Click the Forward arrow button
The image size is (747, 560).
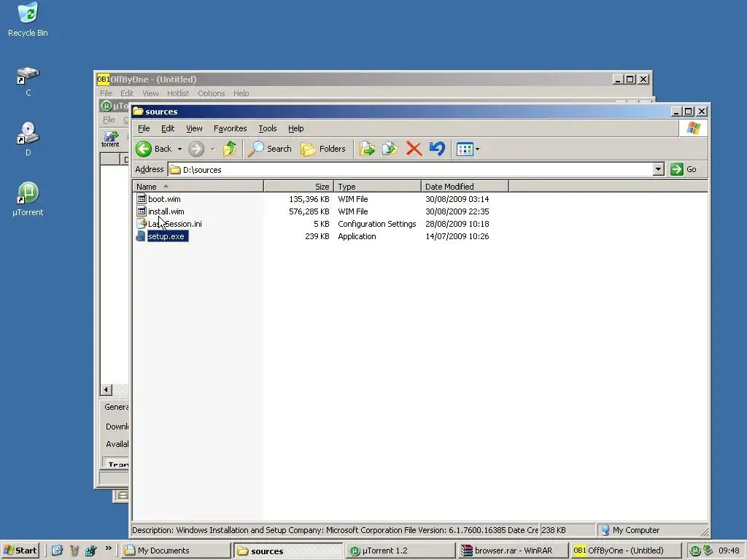pos(196,149)
